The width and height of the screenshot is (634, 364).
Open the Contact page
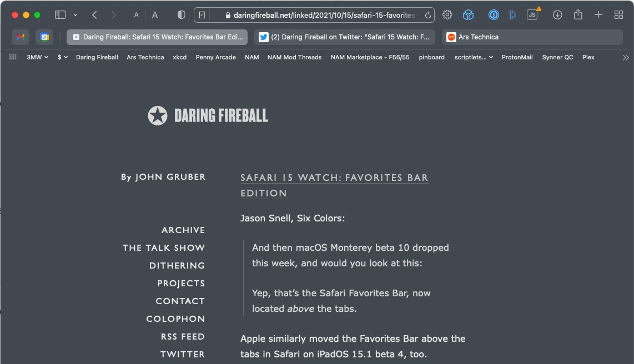point(180,301)
